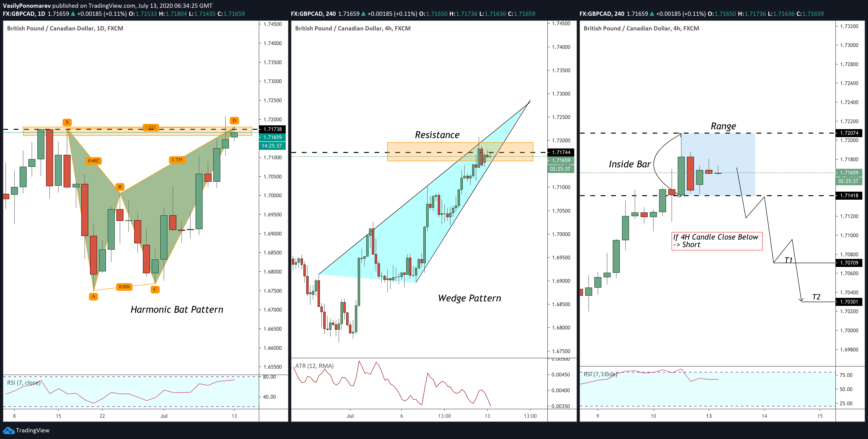Click the orange Resistance zone in middle chart
The height and width of the screenshot is (439, 868).
point(460,152)
